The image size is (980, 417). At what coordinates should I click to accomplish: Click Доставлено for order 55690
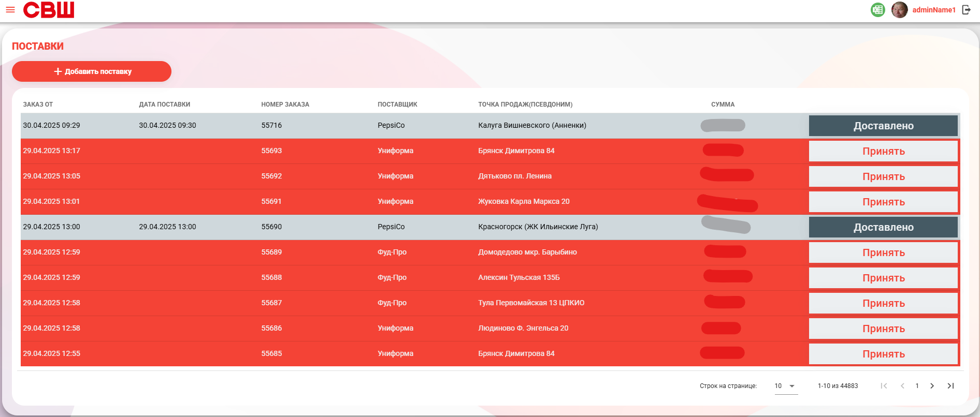pyautogui.click(x=883, y=227)
